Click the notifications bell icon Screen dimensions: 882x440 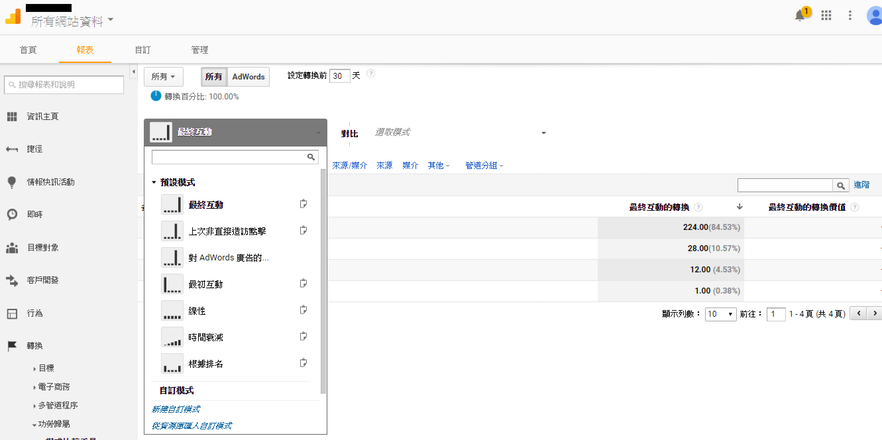click(799, 15)
